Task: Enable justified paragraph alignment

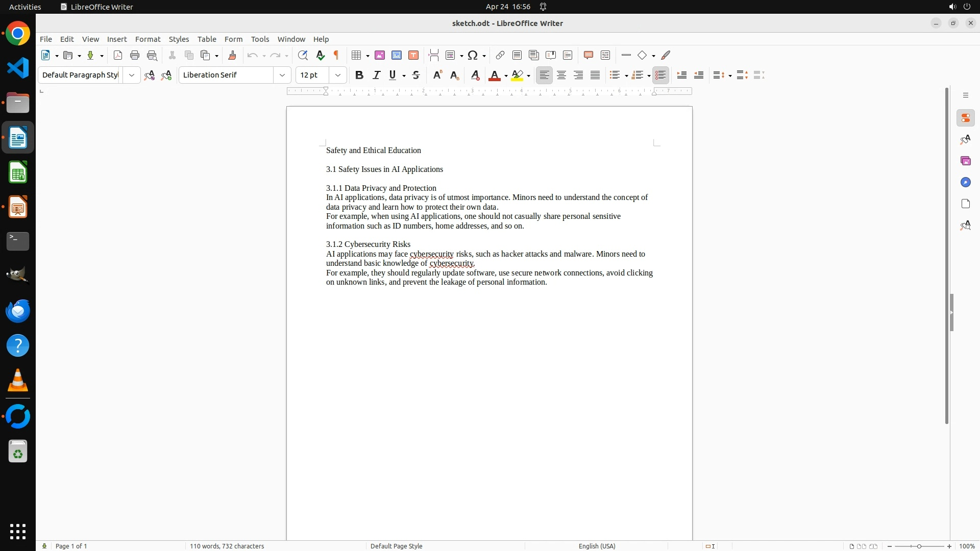Action: (595, 75)
